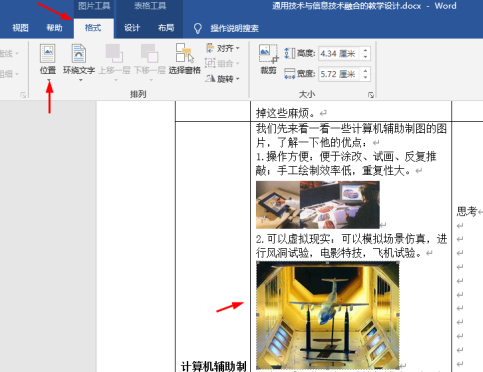Click the width field showing 5.72 厘米
Screen dimensions: 483x372
[x=339, y=74]
